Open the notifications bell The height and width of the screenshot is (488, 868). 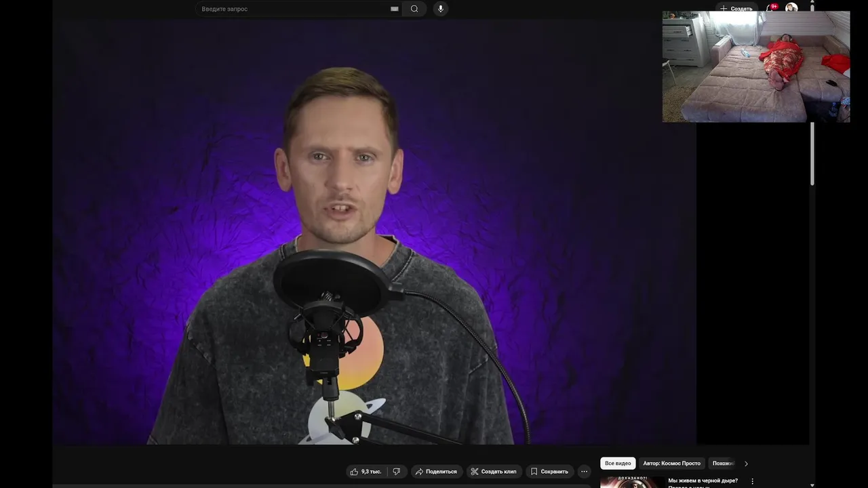coord(770,8)
